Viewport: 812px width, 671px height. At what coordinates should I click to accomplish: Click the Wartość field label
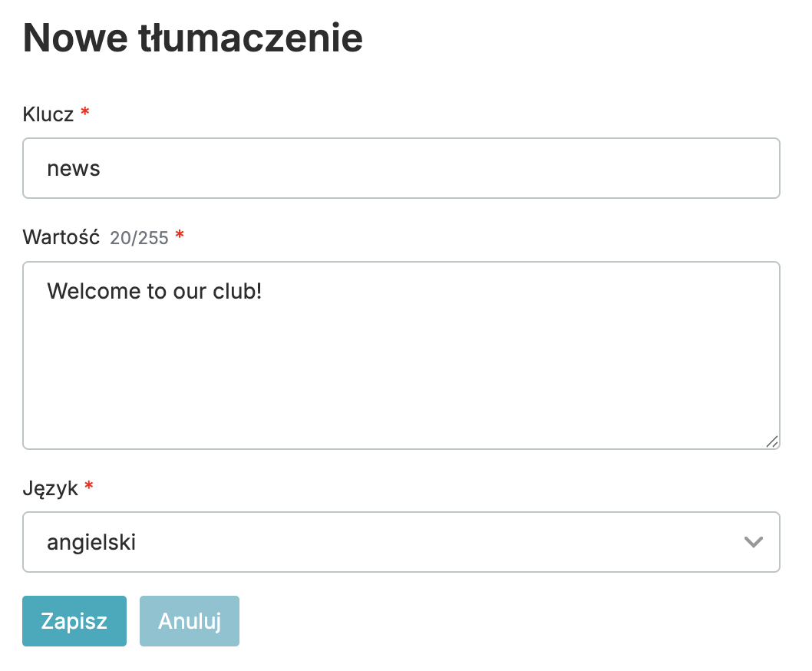point(61,236)
